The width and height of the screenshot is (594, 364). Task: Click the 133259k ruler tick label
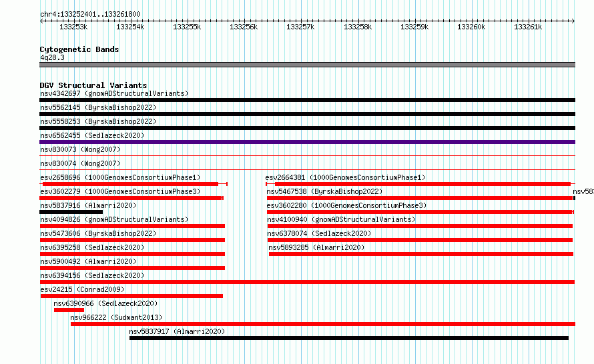pyautogui.click(x=414, y=27)
